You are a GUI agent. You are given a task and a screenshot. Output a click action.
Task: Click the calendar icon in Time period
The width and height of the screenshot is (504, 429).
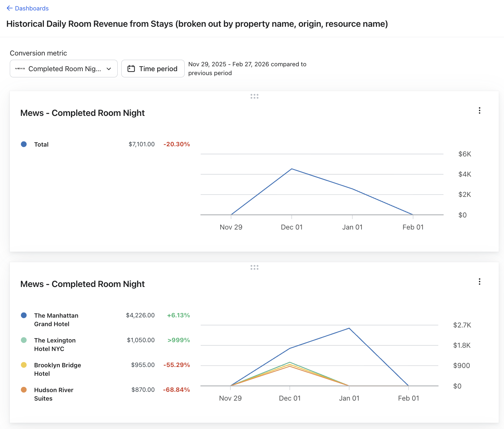click(x=131, y=69)
